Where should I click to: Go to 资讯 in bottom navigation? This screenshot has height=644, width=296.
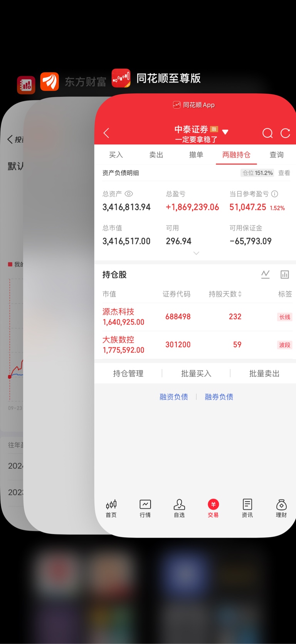247,508
